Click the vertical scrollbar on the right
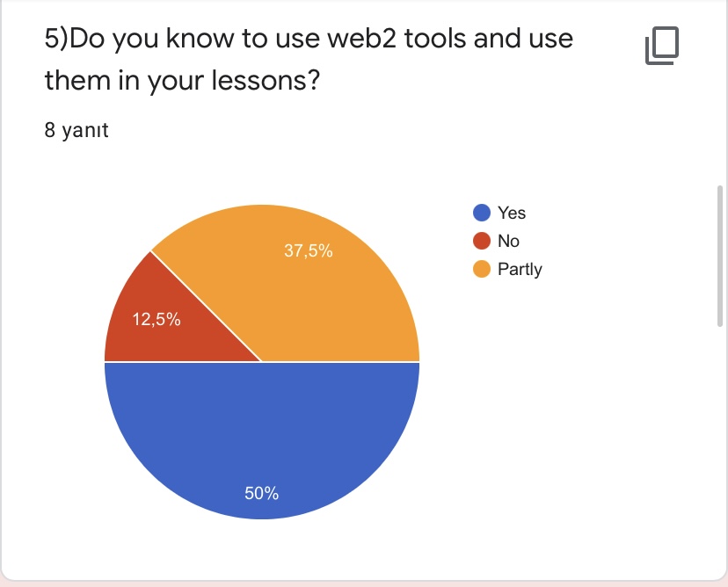 click(720, 255)
